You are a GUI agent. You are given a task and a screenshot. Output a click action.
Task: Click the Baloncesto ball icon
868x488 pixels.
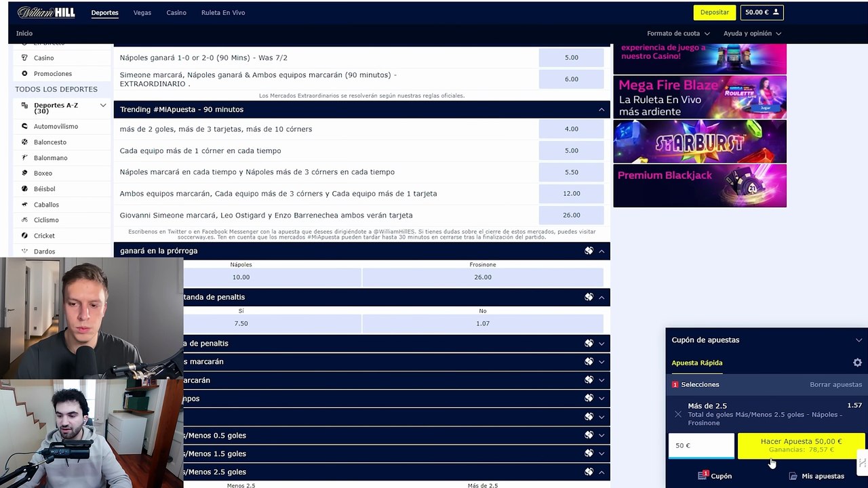coord(25,142)
